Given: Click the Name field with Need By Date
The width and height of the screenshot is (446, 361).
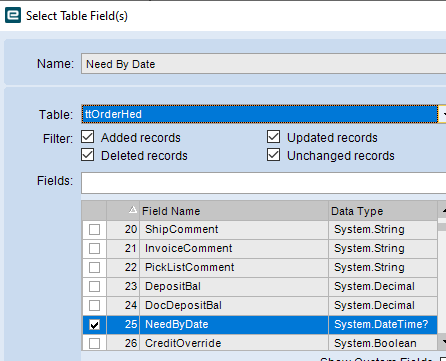Looking at the screenshot, I should 263,64.
